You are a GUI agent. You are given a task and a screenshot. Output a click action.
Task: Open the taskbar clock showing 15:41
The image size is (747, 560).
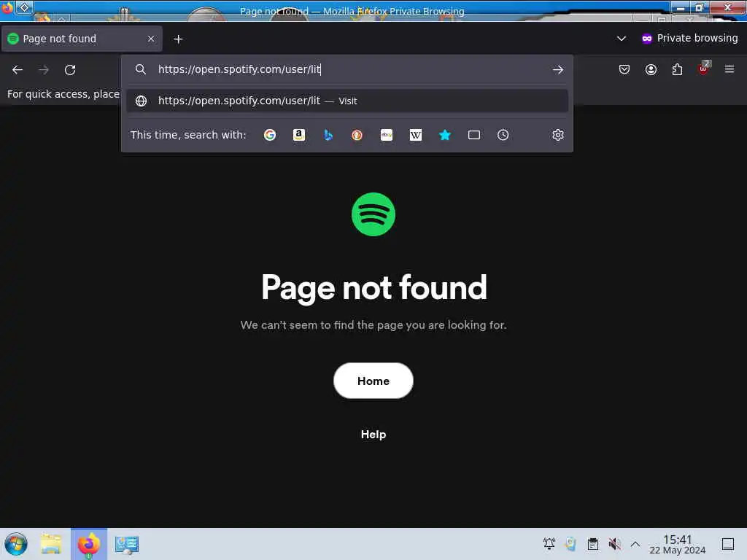(x=678, y=544)
